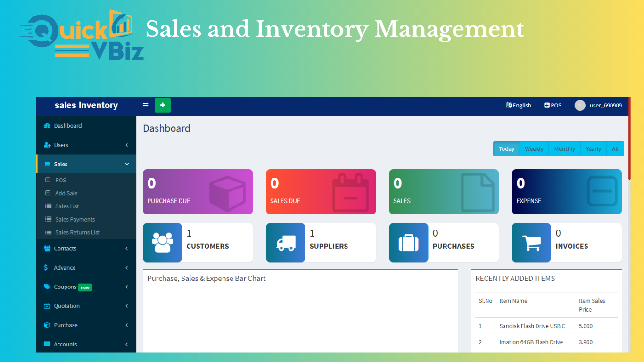
Task: Expand the Contacts menu chevron
Action: pyautogui.click(x=126, y=249)
